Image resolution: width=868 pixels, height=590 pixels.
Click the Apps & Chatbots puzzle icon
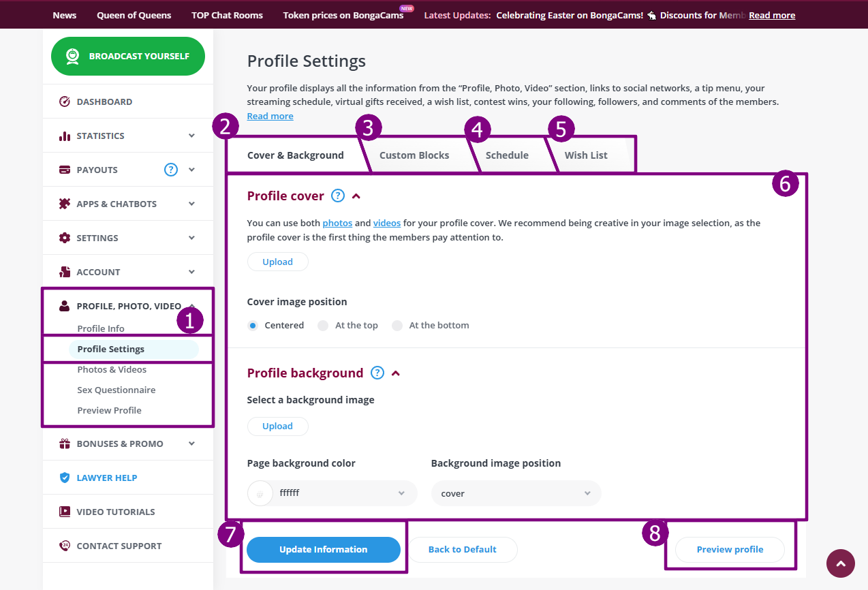coord(65,204)
